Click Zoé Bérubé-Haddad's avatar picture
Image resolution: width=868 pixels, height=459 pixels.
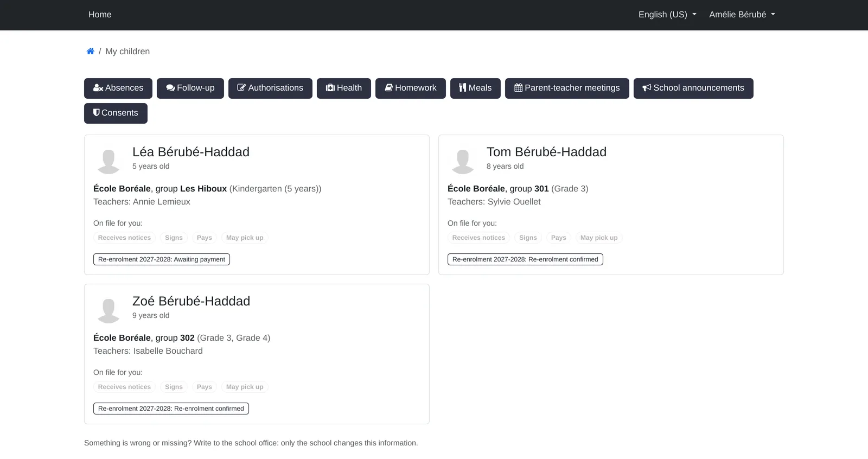point(108,310)
